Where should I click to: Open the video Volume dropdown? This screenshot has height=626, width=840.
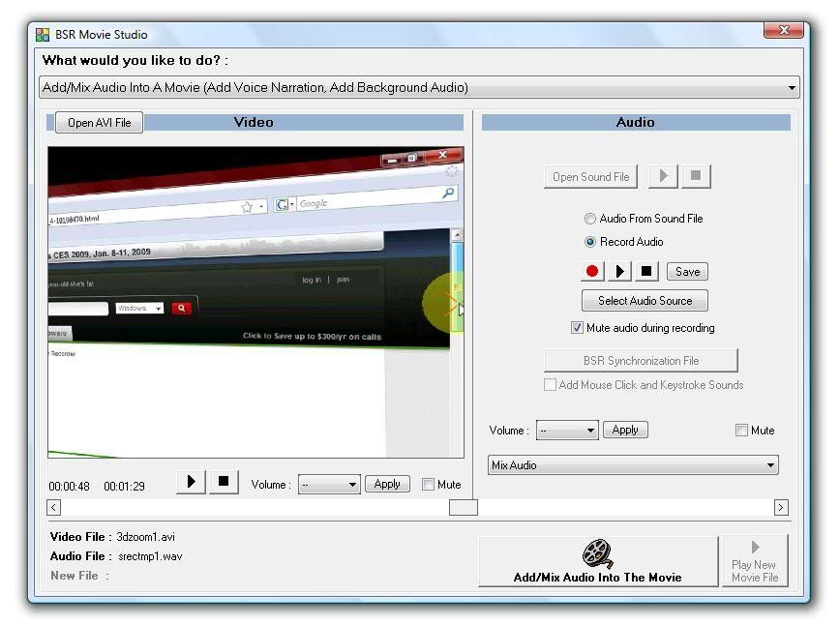(x=329, y=485)
